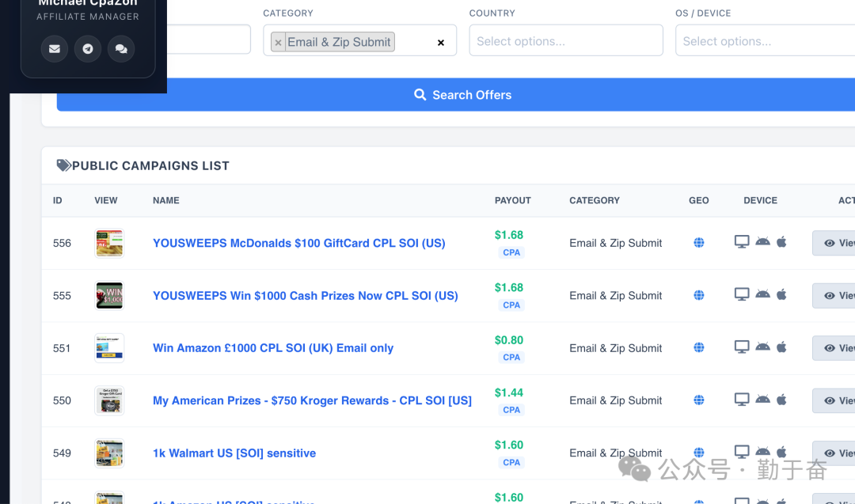Click View button for offer 555
The height and width of the screenshot is (504, 855).
[x=834, y=295]
